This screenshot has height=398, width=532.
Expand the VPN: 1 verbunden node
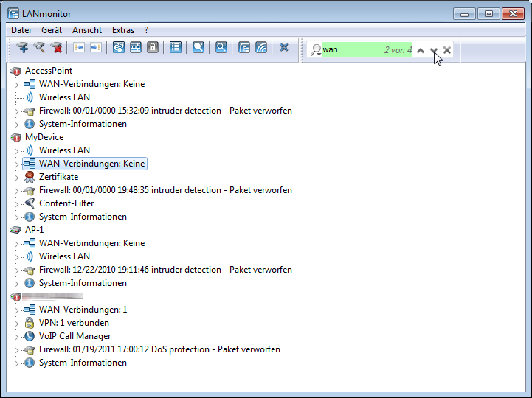pos(16,324)
